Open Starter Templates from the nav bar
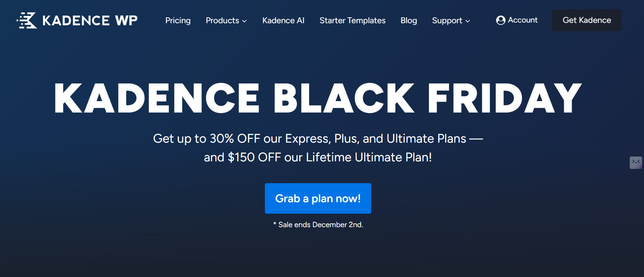Viewport: 644px width, 277px height. coord(352,20)
